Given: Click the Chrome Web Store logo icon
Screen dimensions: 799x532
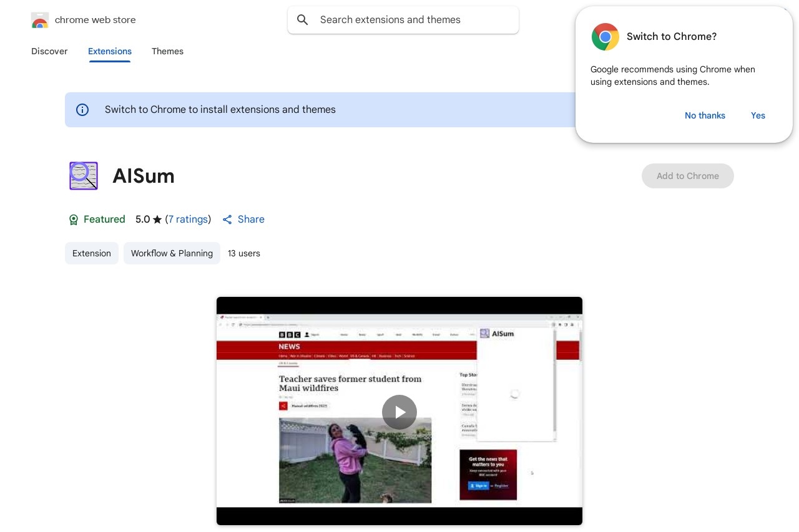Looking at the screenshot, I should (x=39, y=20).
